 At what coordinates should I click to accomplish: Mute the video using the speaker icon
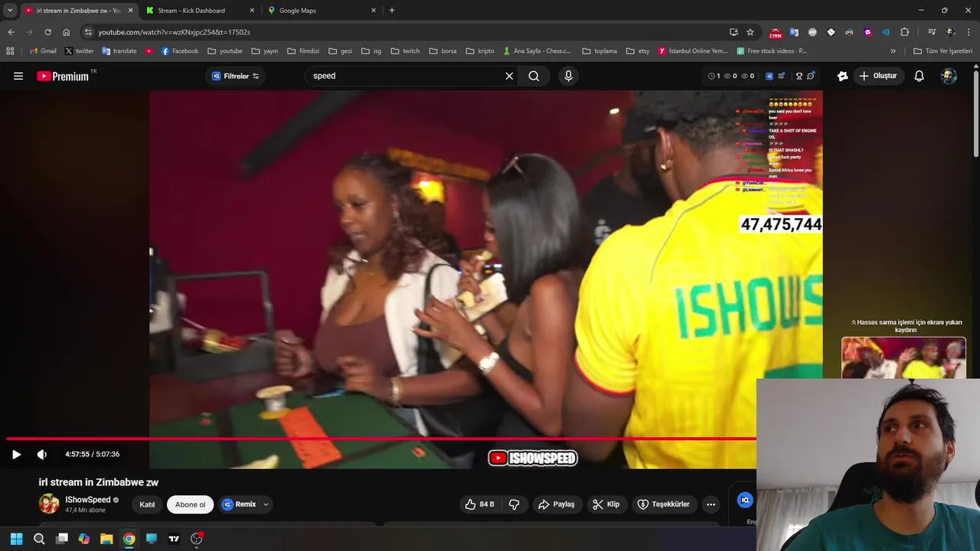[42, 455]
